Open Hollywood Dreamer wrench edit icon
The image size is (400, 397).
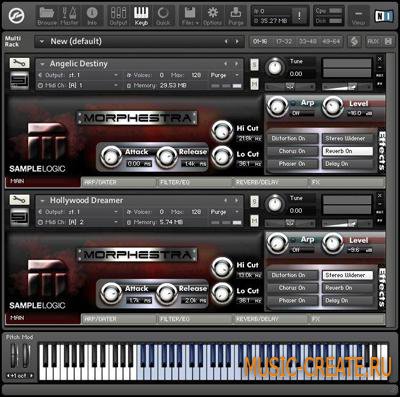(x=19, y=200)
